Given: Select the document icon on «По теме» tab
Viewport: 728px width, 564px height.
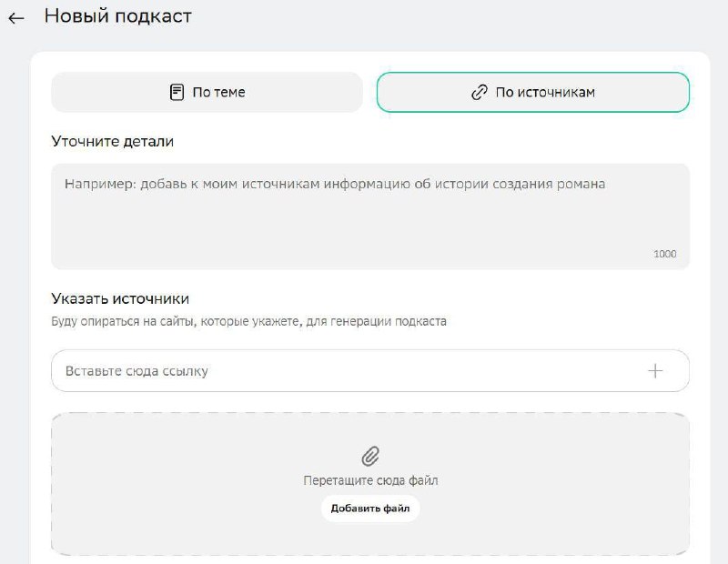Looking at the screenshot, I should pos(177,92).
